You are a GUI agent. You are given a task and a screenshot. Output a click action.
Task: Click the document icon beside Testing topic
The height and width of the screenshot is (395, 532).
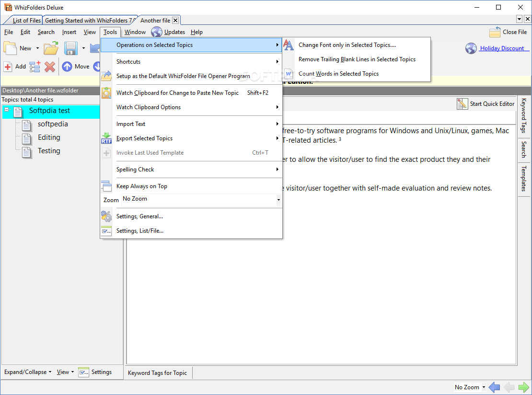coord(27,152)
